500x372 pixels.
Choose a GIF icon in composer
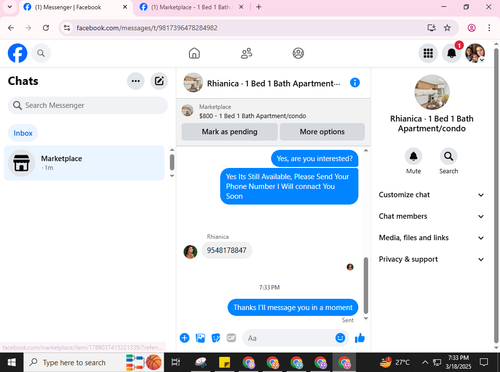(x=231, y=338)
